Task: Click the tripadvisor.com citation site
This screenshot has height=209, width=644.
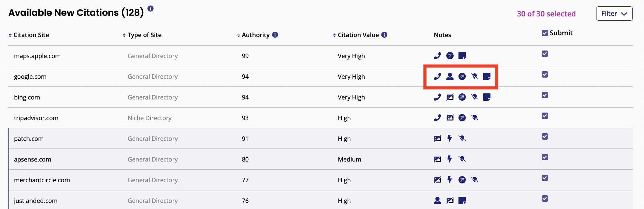Action: click(36, 118)
